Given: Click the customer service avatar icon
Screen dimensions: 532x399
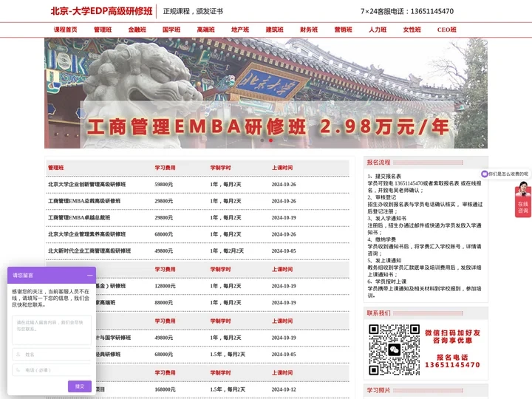Looking at the screenshot, I should [523, 189].
